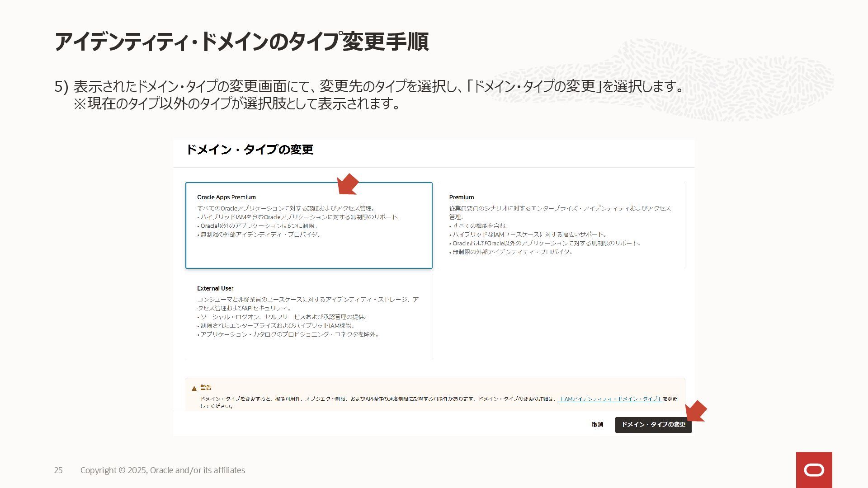Image resolution: width=868 pixels, height=488 pixels.
Task: Click the 取消 cancel button
Action: pos(597,425)
